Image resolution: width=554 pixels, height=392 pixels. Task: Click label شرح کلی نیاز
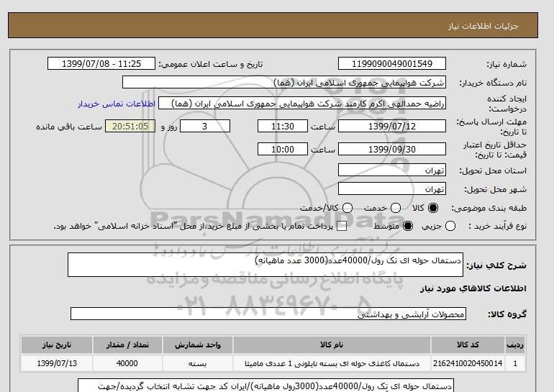click(496, 265)
